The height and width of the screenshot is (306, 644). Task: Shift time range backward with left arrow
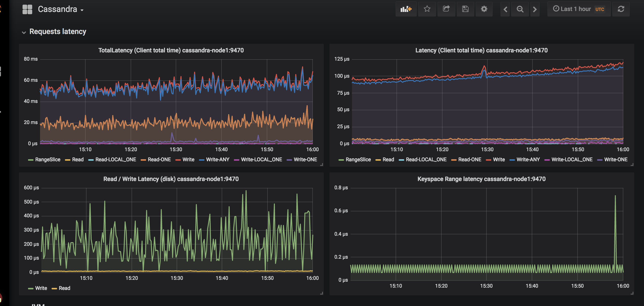pos(505,9)
